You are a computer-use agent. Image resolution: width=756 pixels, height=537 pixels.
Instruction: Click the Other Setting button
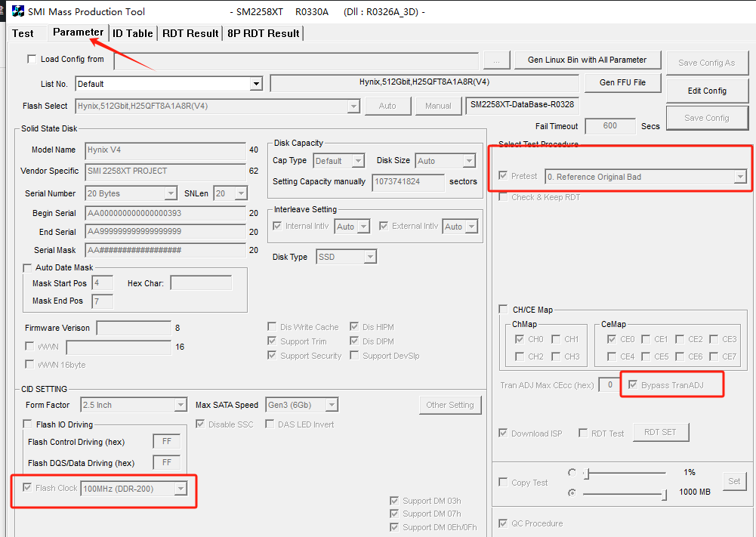tap(450, 405)
